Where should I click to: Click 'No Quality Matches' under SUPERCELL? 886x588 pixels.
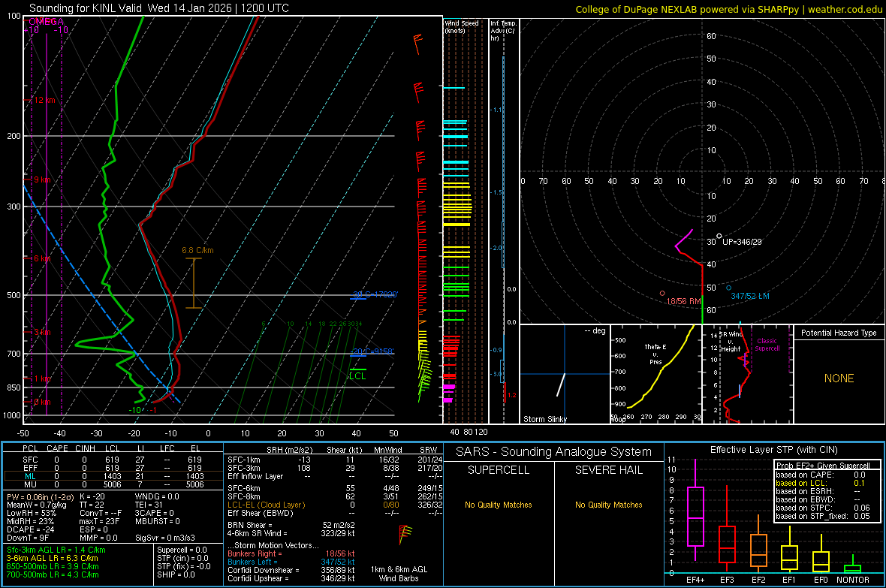(x=499, y=505)
